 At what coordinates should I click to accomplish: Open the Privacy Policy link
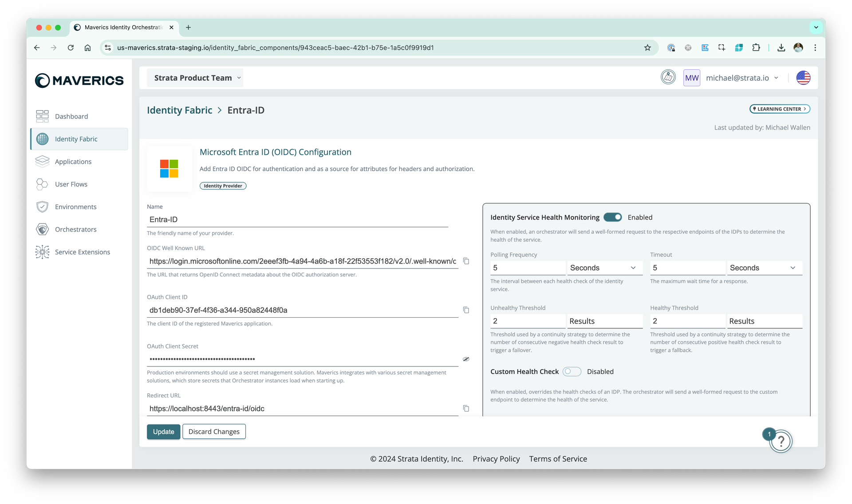(496, 459)
